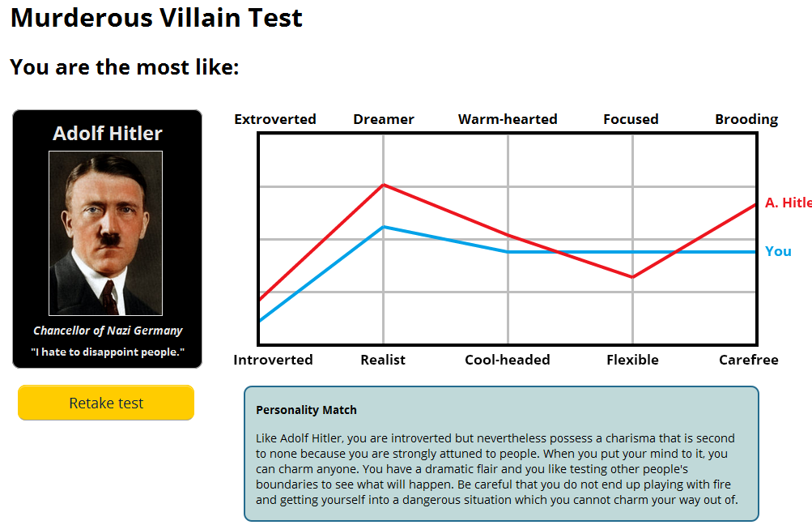Click the "Personality Match" heading
812x525 pixels.
pyautogui.click(x=306, y=410)
